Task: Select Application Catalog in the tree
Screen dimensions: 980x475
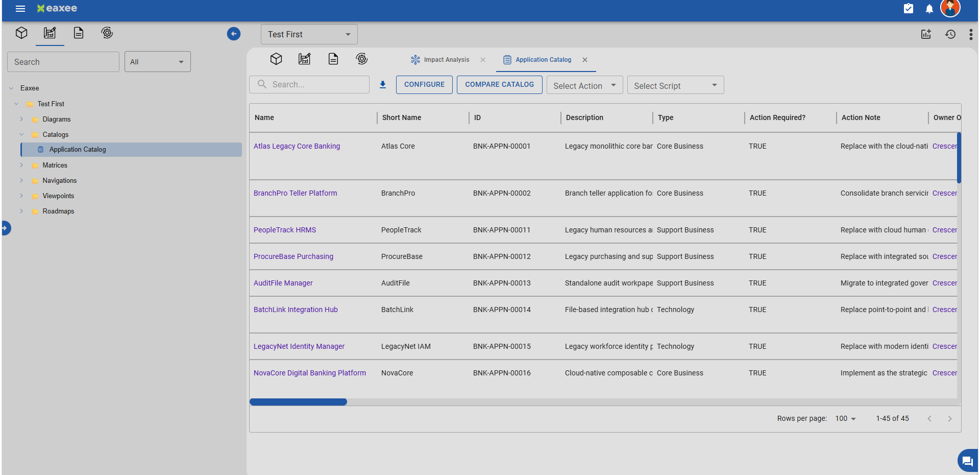Action: [131, 150]
